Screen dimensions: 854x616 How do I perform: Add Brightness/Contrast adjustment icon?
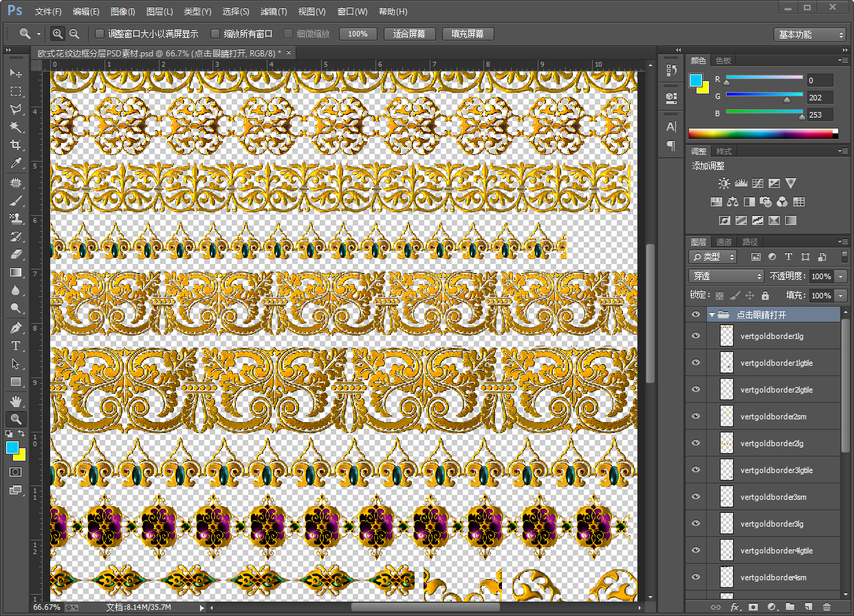[x=723, y=184]
